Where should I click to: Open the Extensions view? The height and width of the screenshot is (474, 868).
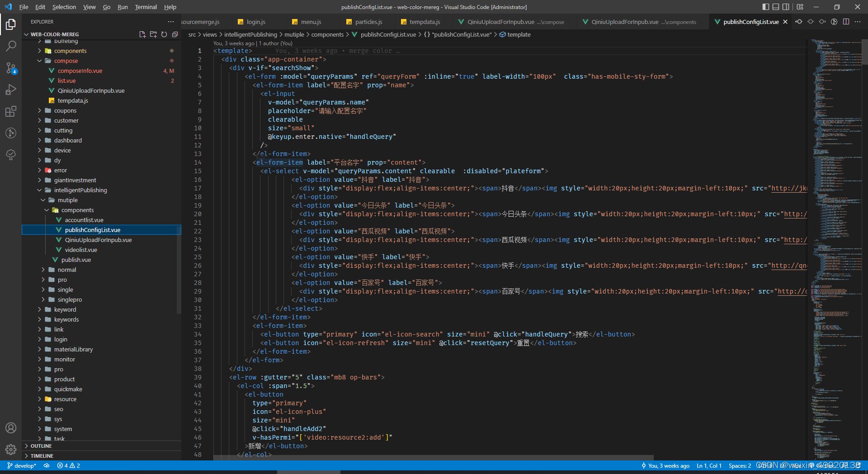(x=11, y=111)
